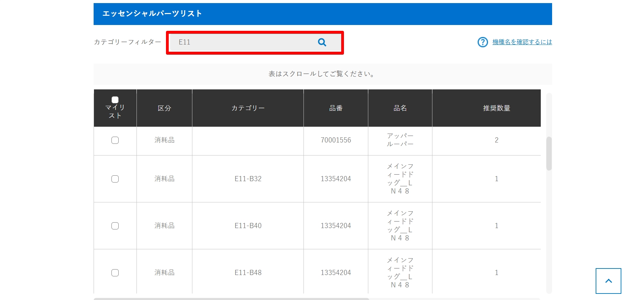Click the horizontal scrollbar below the table
Image resolution: width=644 pixels, height=300 pixels.
click(231, 299)
